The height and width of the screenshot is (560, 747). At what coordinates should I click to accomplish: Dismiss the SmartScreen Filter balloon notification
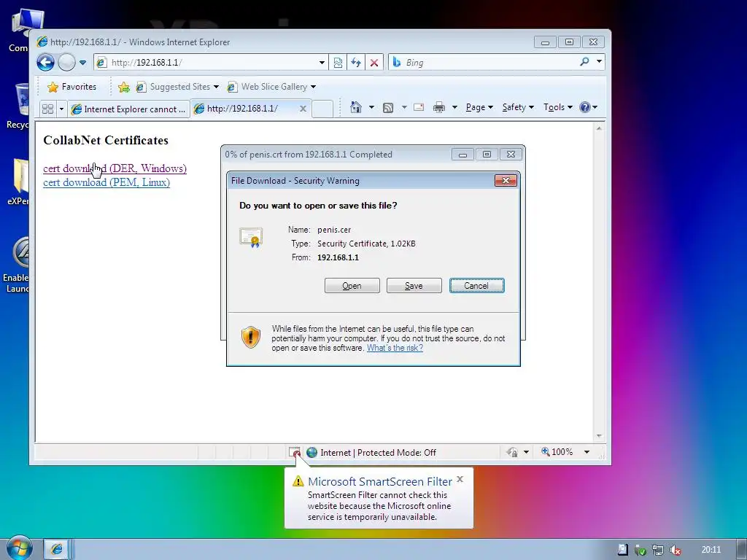[x=460, y=479]
